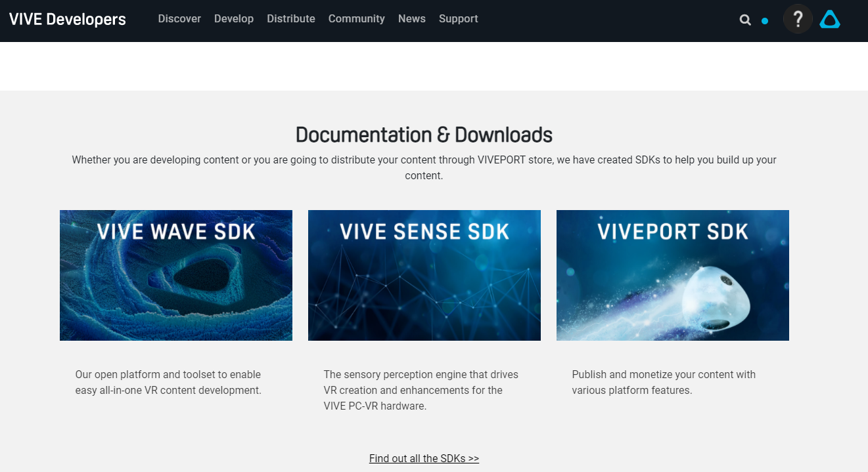Click the "Find out all the SDKs" link
Viewport: 868px width, 472px height.
point(424,458)
